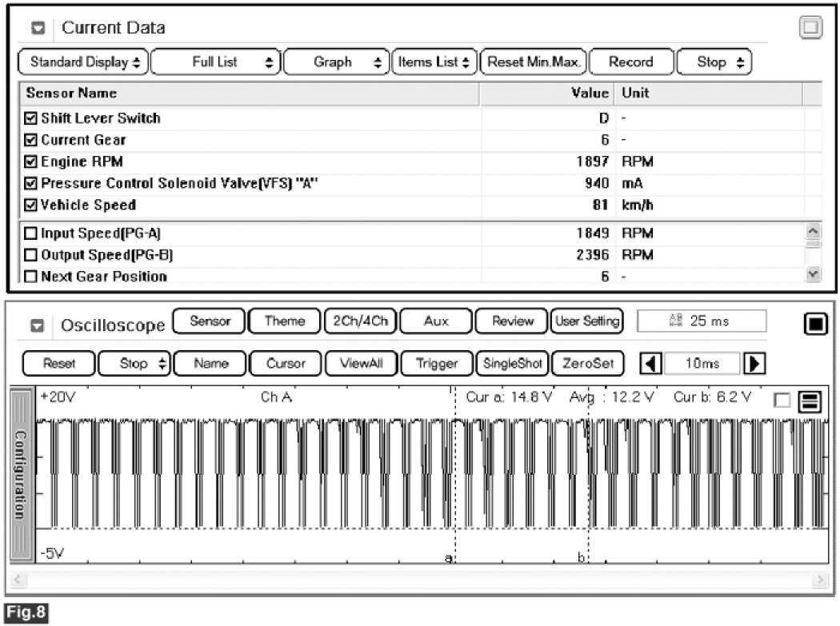Increase time base with right arrow
Screen dimensions: 840x626
click(753, 363)
